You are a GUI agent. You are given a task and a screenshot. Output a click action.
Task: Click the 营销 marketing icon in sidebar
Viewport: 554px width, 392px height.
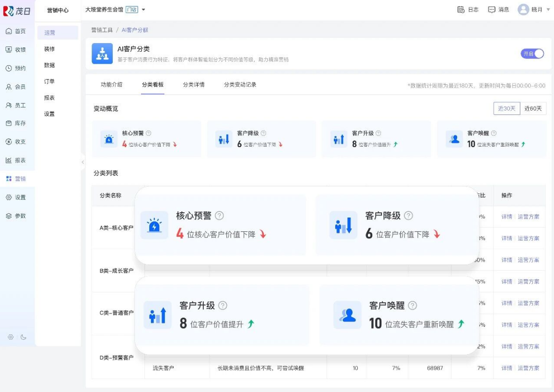pyautogui.click(x=9, y=179)
